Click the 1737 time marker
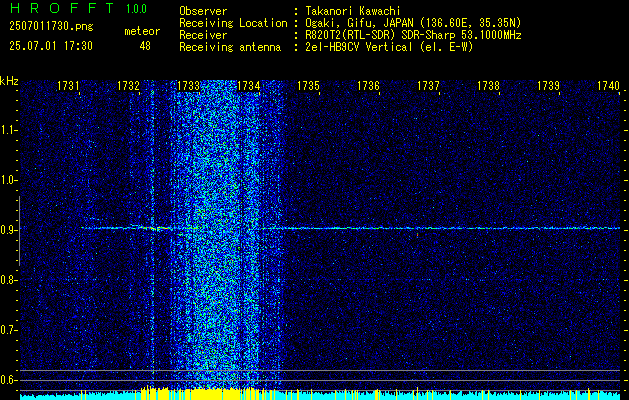This screenshot has width=629, height=400. [428, 85]
